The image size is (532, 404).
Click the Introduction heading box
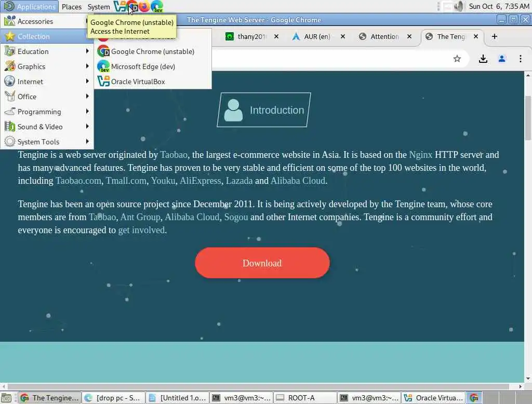[264, 110]
